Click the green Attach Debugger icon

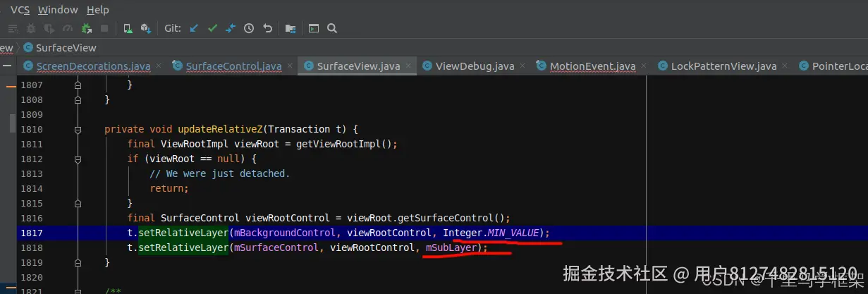[87, 29]
